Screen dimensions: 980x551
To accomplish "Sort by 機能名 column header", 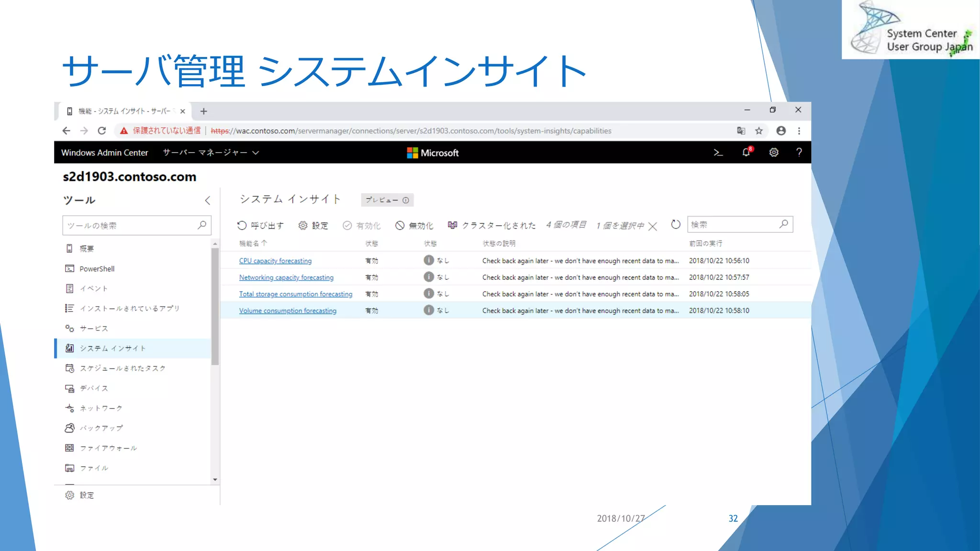I will coord(253,243).
